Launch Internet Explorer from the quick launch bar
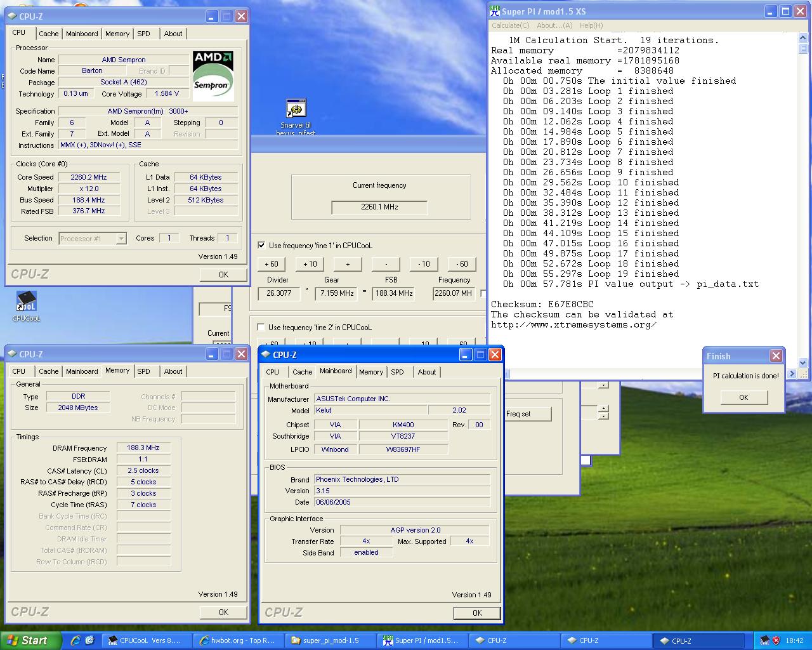The image size is (812, 650). [75, 640]
